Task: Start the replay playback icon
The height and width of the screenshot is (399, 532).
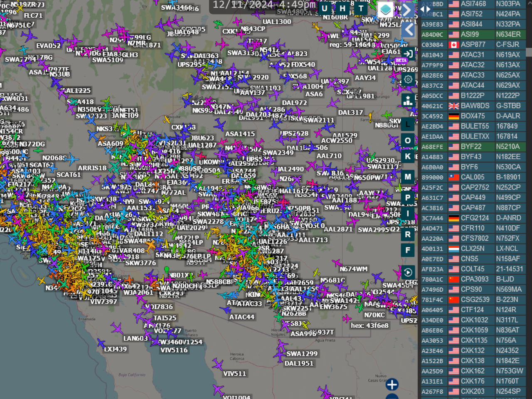Action: [408, 272]
